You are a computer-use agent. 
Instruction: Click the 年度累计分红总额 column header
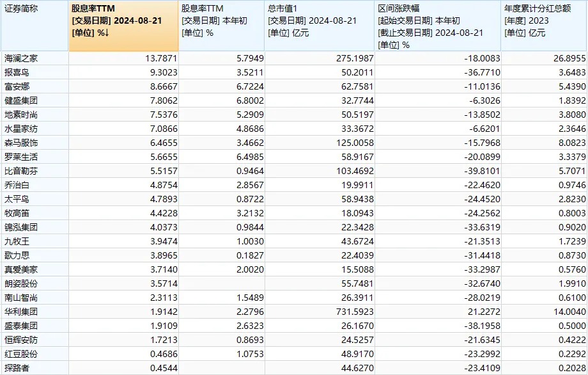pos(545,26)
